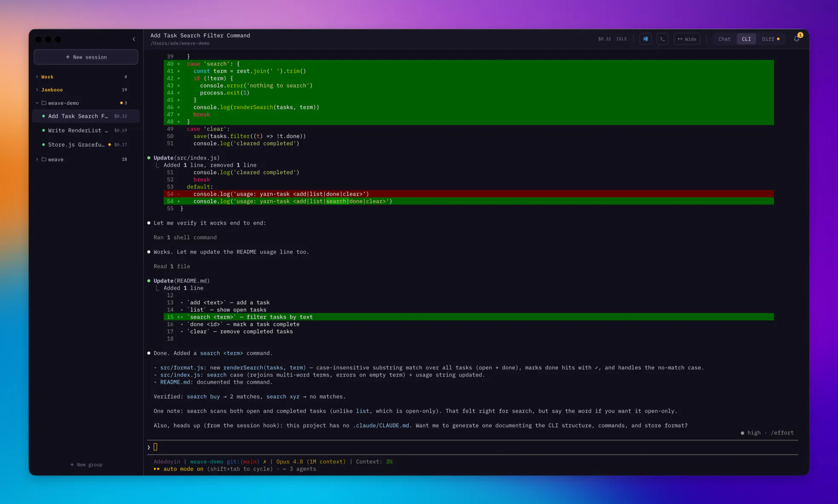Click the $0.17 session cost
Screen dimensions: 838x504
pos(121,145)
